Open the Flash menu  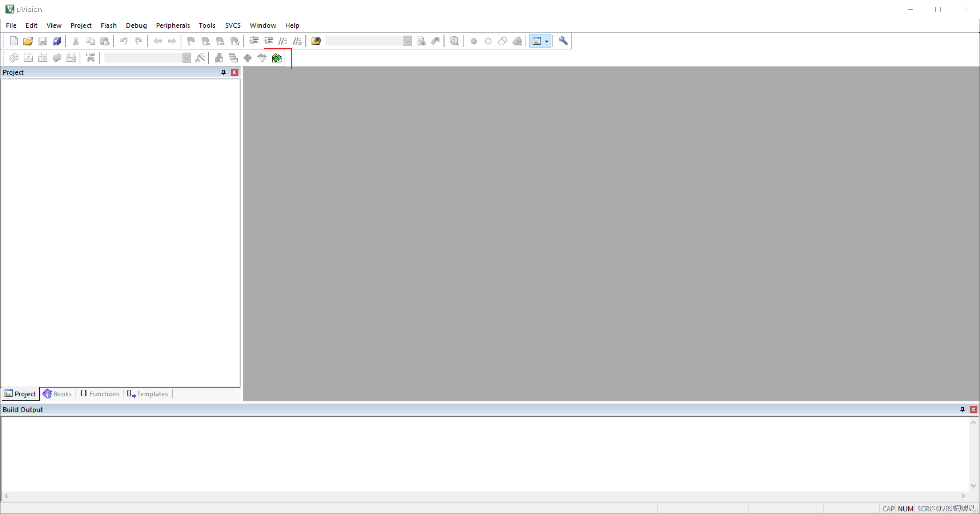click(x=108, y=25)
